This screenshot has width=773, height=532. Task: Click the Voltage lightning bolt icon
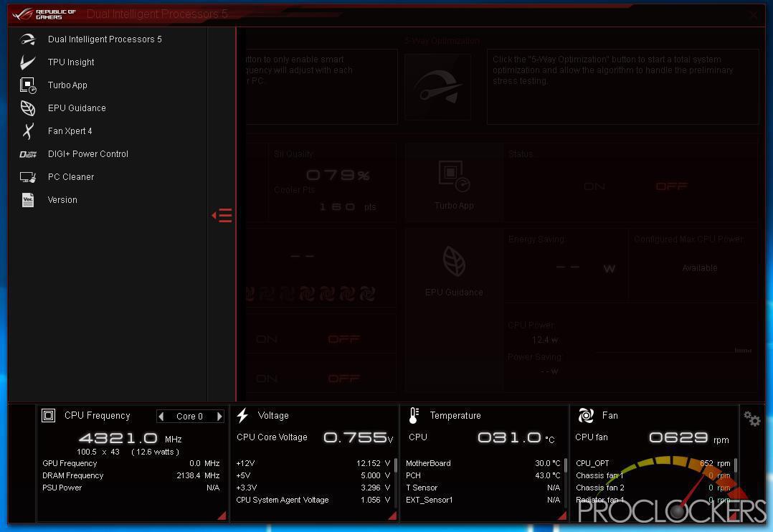tap(242, 416)
